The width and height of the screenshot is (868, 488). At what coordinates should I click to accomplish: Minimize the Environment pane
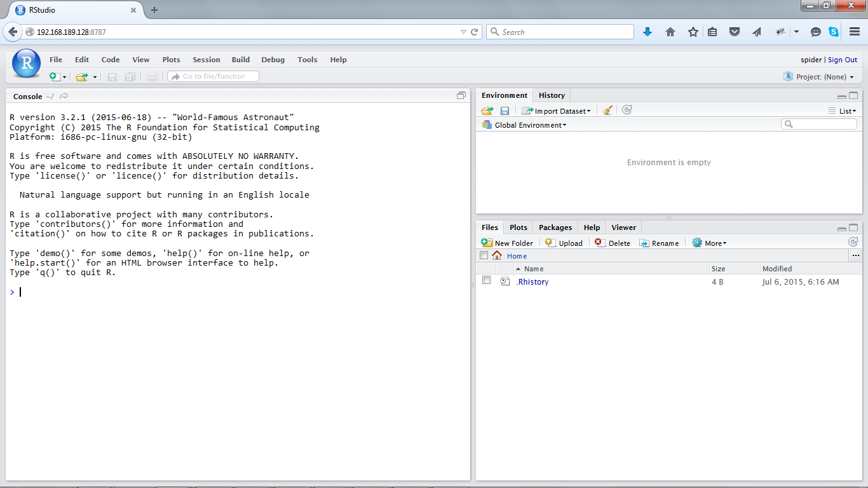tap(842, 97)
